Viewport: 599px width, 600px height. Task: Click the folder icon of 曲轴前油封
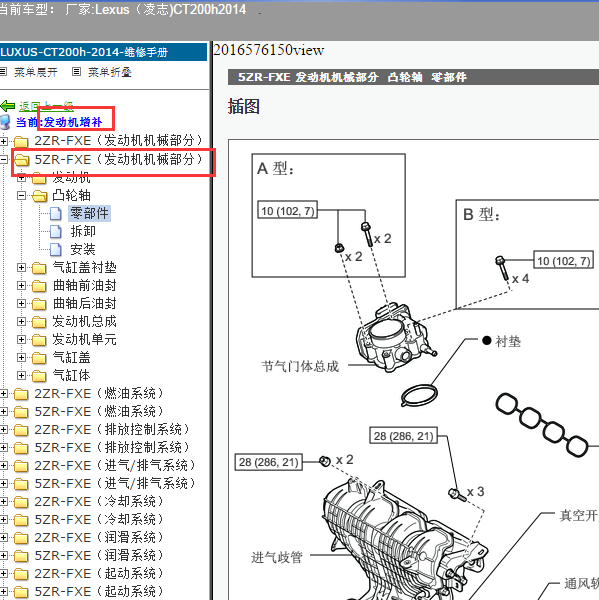pos(39,286)
